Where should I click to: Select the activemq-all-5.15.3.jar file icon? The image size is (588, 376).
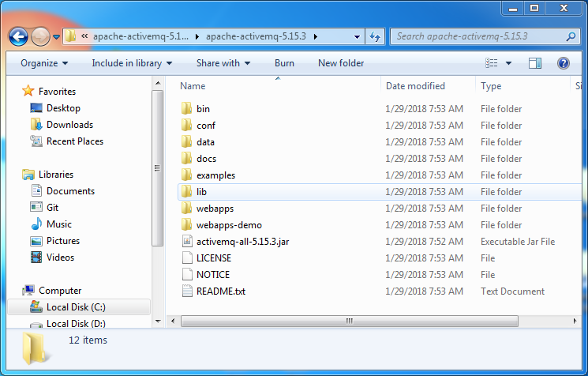pos(187,241)
